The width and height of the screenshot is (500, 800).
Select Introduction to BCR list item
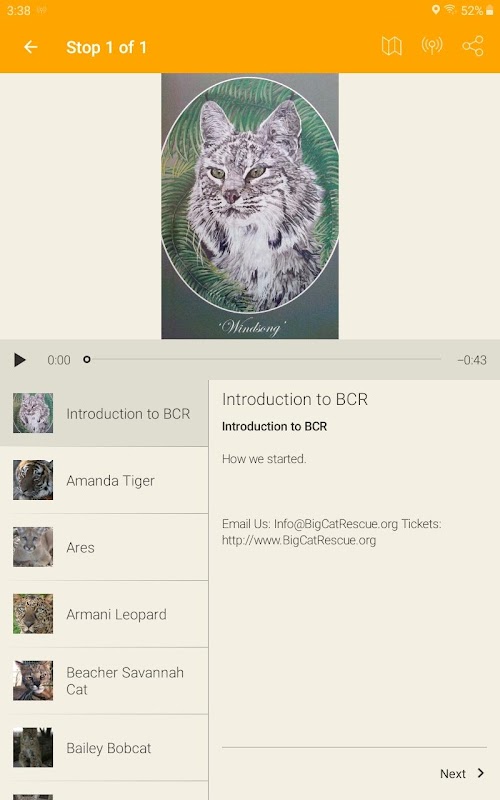(x=104, y=413)
